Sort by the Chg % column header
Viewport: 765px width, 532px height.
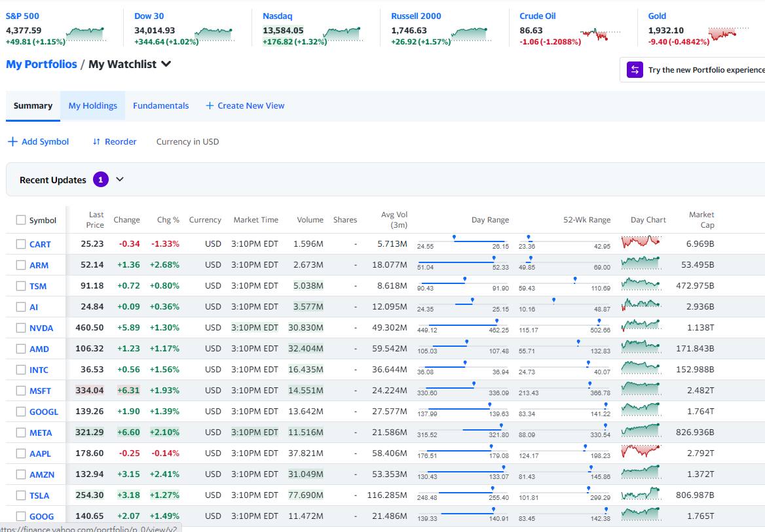(x=168, y=220)
